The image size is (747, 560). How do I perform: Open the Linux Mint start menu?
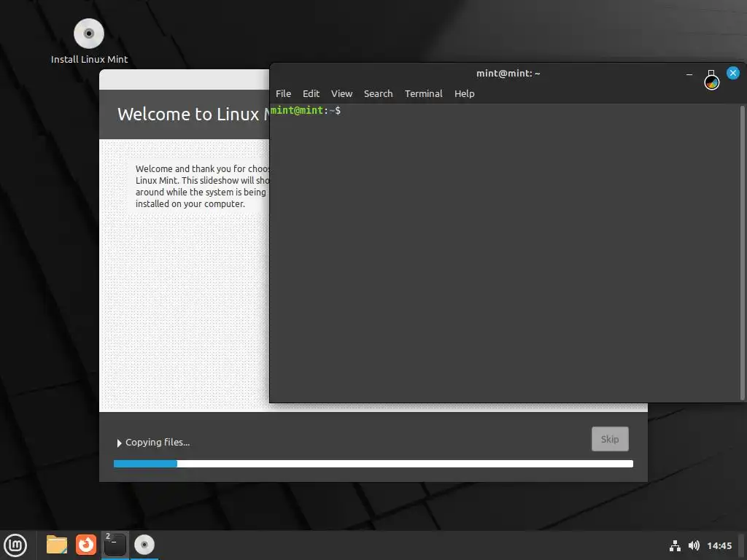(x=15, y=545)
